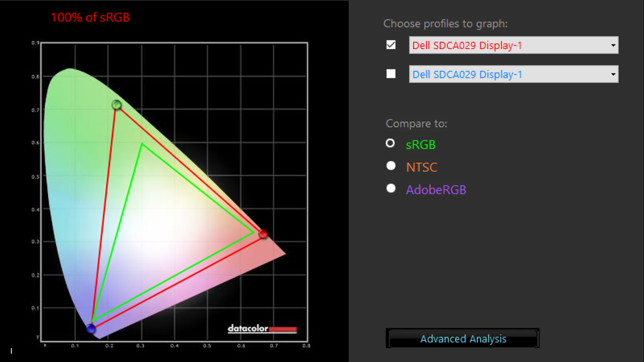Click the blue primary marker on gamut chart
The image size is (644, 362).
(91, 328)
